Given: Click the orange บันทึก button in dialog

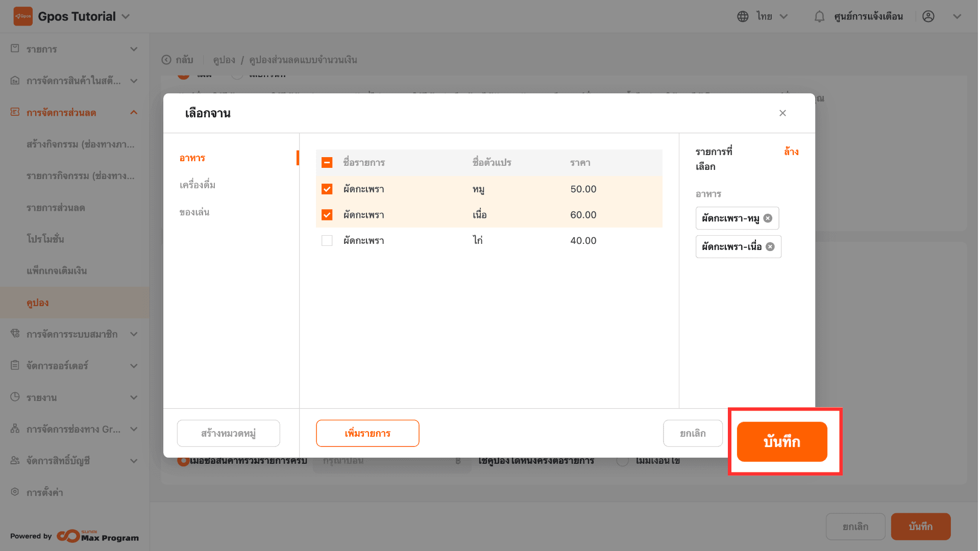Looking at the screenshot, I should [x=781, y=442].
